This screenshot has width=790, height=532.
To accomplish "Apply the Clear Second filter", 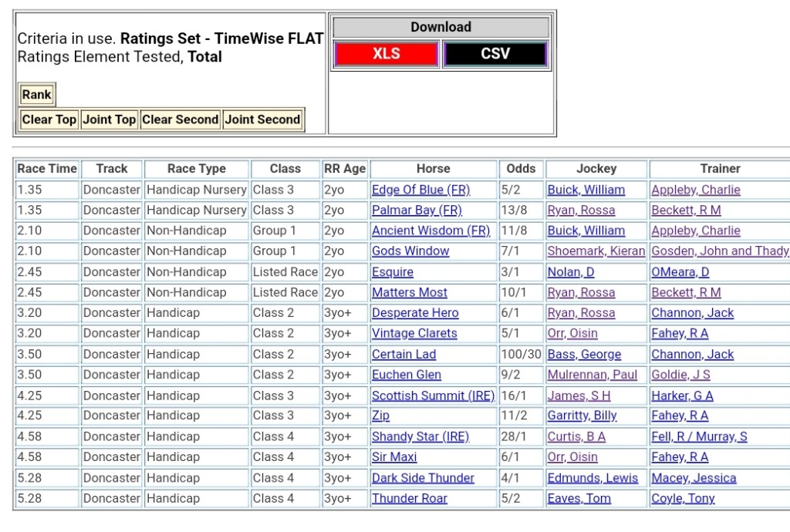I will (181, 120).
